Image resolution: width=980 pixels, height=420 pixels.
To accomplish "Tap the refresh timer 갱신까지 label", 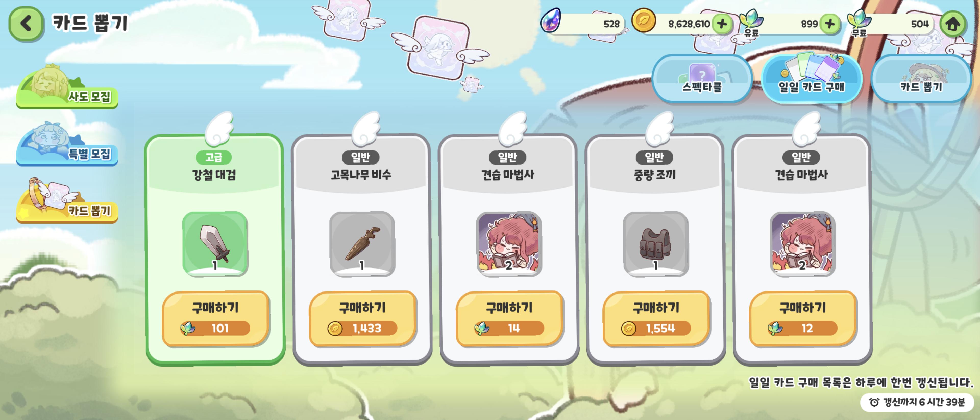I will click(917, 402).
